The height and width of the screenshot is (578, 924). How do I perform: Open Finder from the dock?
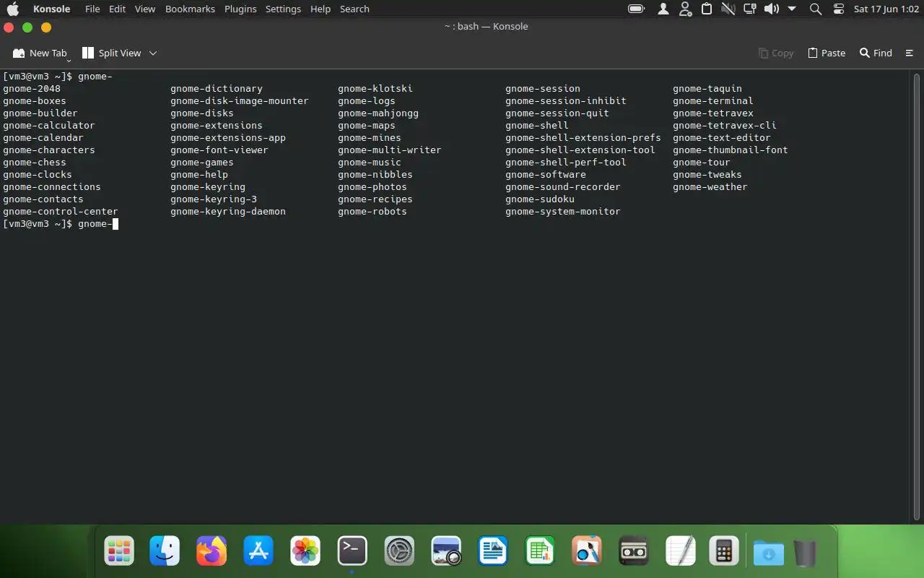click(x=165, y=551)
